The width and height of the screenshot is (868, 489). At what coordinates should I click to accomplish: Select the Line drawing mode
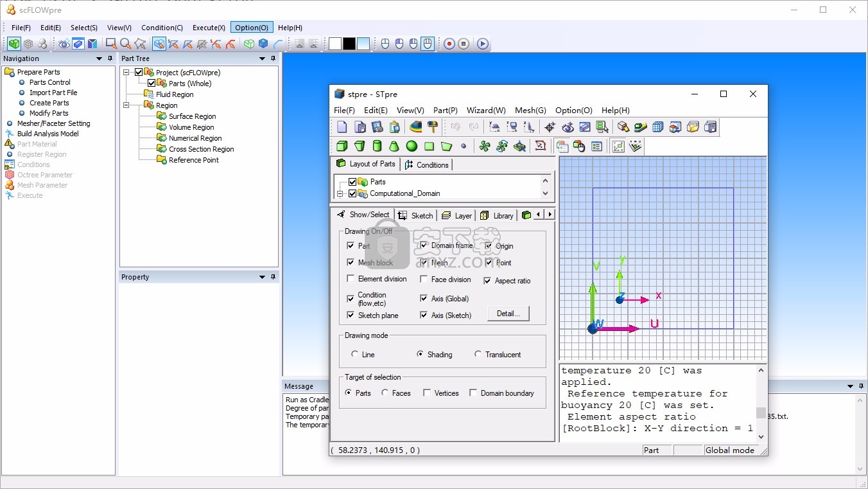point(354,354)
